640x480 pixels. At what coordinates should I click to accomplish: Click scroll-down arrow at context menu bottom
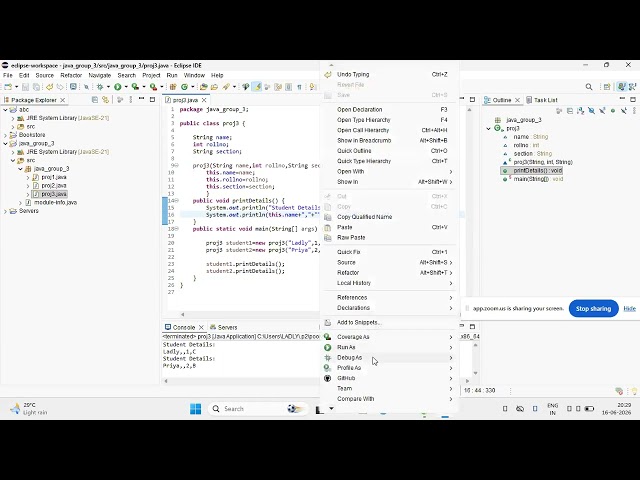click(x=331, y=408)
